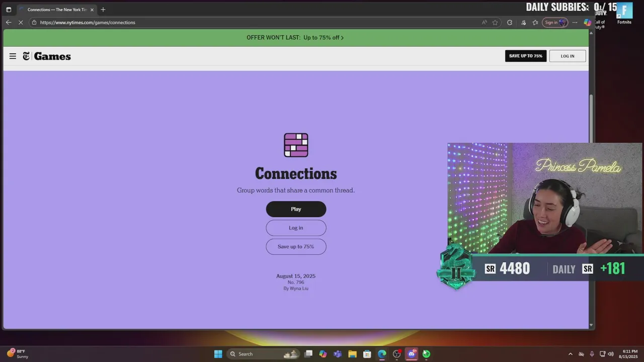Select the Connections browser tab
The height and width of the screenshot is (362, 644).
pos(56,10)
